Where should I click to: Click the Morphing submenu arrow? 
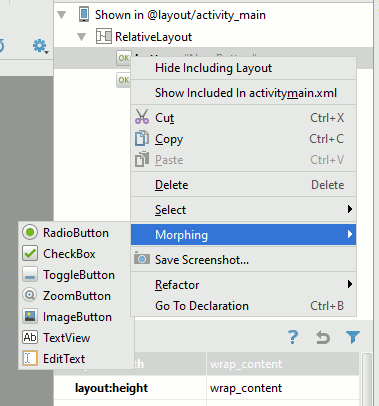349,234
